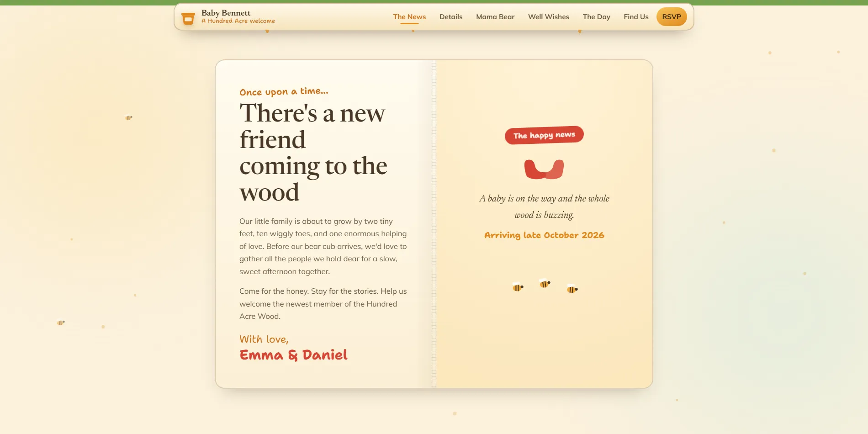
Task: Select The Day nav link
Action: pyautogui.click(x=596, y=17)
